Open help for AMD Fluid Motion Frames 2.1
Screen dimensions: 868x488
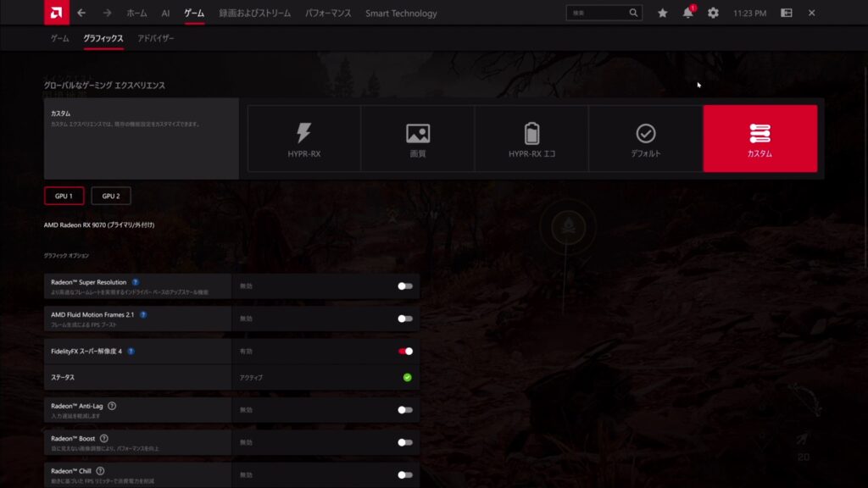pos(142,315)
